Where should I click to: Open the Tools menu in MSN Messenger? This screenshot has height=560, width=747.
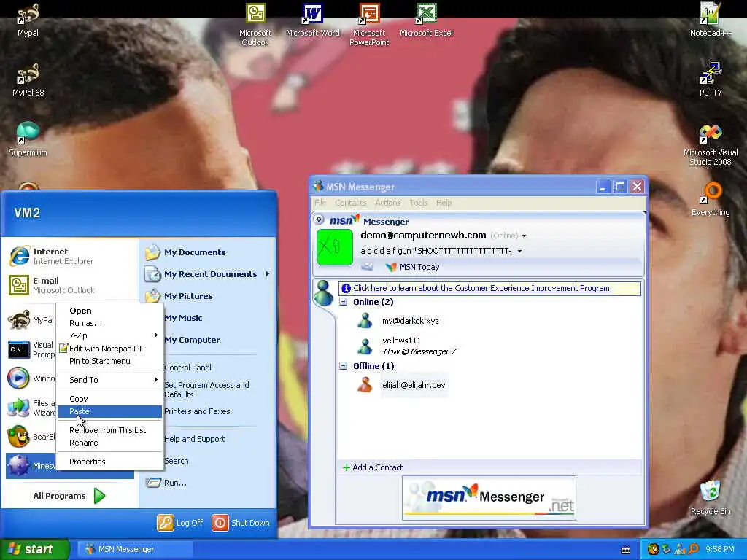click(x=418, y=203)
